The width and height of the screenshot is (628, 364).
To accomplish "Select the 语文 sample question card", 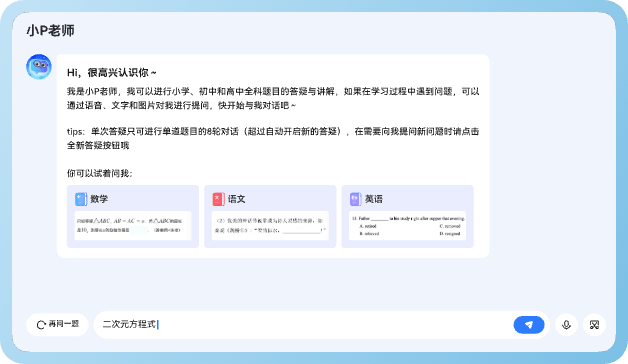I will pos(270,216).
